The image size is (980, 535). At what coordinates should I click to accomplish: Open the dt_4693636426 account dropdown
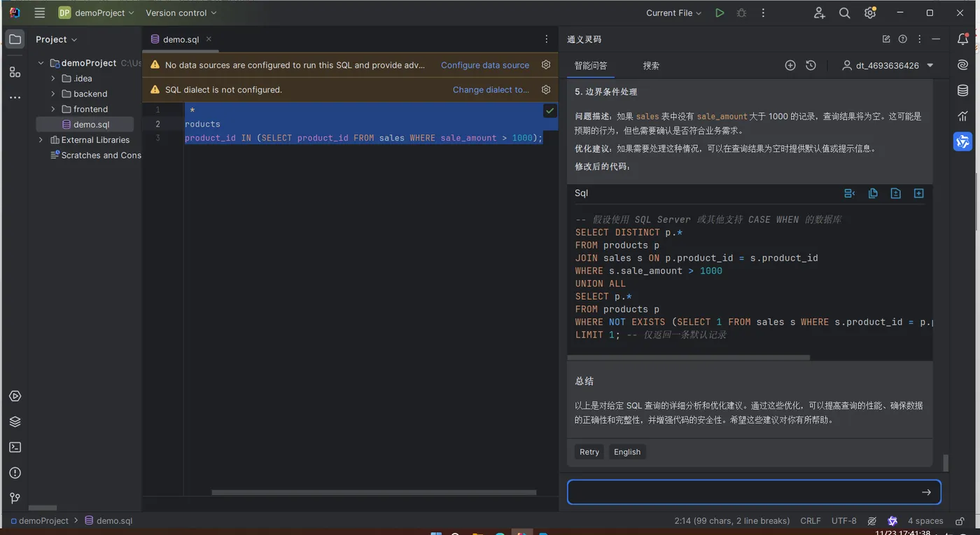[x=888, y=65]
